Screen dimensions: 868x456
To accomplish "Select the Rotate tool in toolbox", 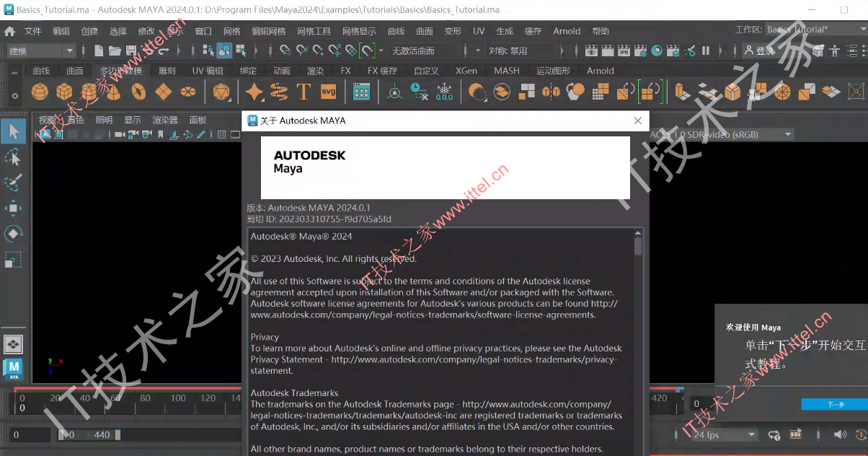I will click(14, 234).
